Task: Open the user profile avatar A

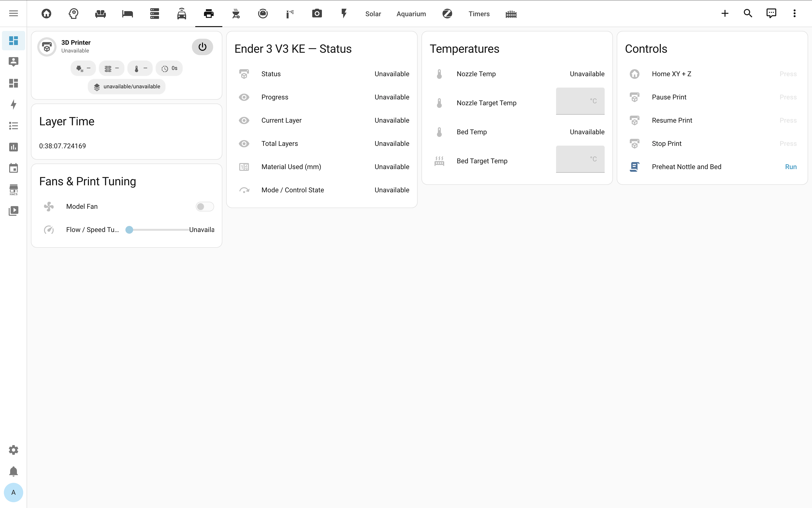Action: tap(14, 493)
